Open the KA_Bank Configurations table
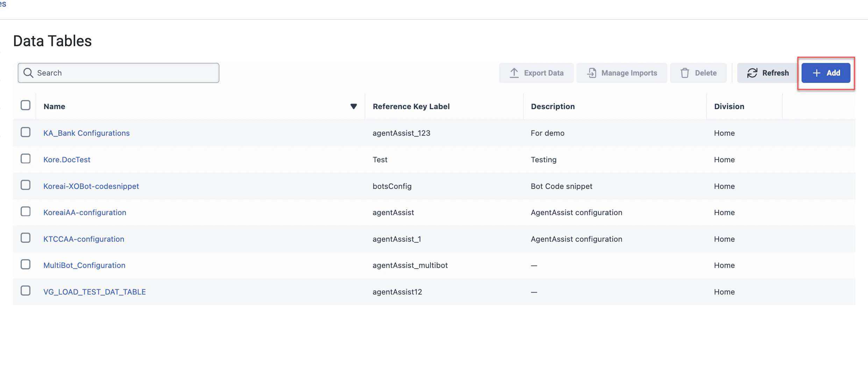This screenshot has height=375, width=868. click(86, 133)
